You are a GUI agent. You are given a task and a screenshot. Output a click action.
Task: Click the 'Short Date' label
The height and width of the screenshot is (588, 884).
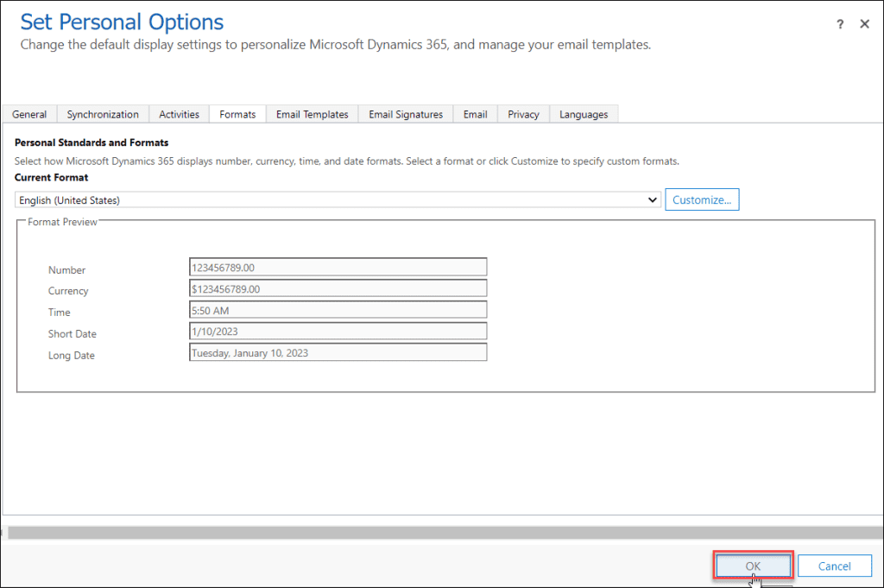(73, 334)
